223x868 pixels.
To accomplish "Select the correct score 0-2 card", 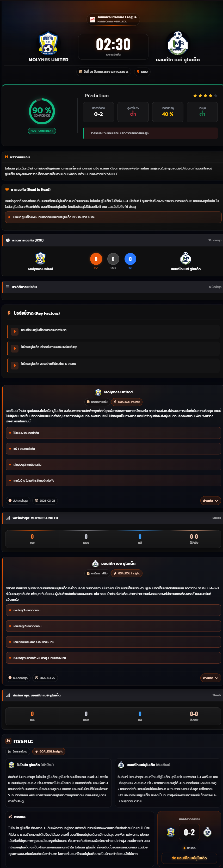I will pyautogui.click(x=98, y=112).
